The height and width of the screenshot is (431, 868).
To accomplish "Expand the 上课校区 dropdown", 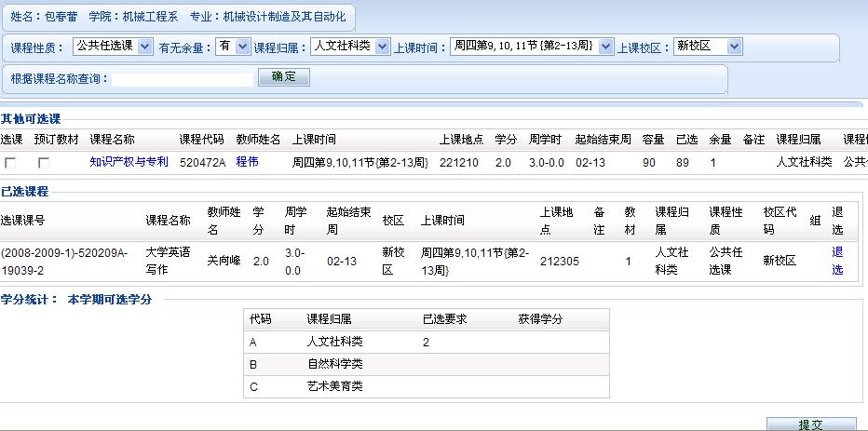I will [x=708, y=47].
